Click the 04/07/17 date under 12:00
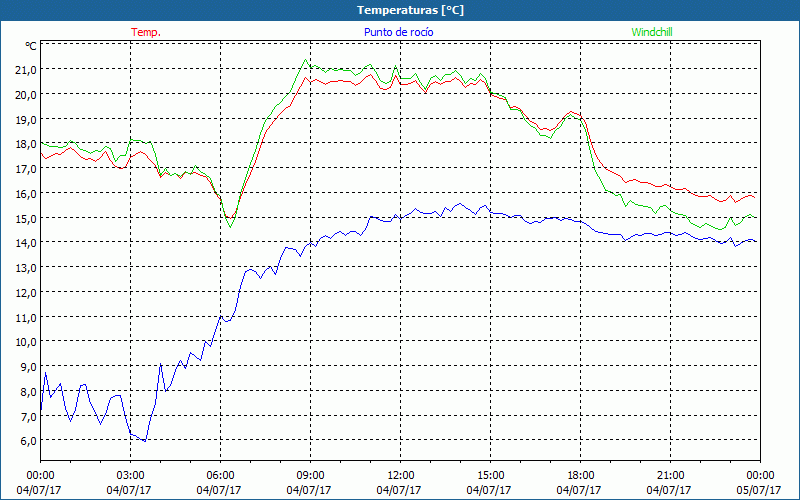The width and height of the screenshot is (800, 500). [399, 490]
